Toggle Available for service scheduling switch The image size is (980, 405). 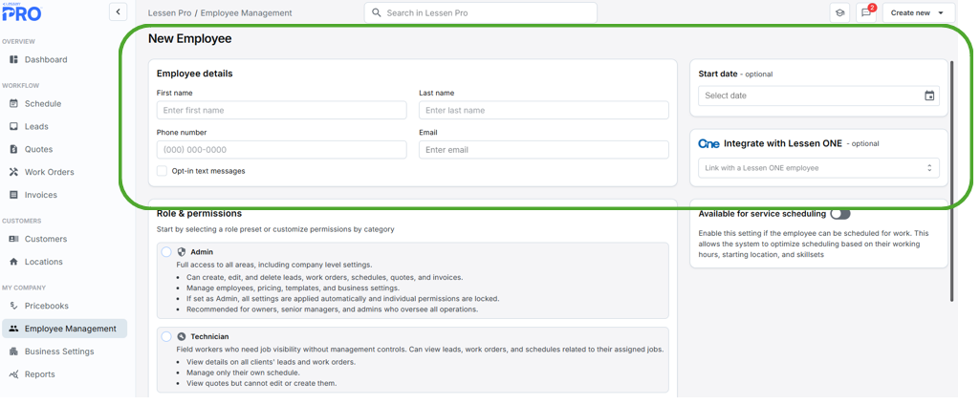pos(839,214)
